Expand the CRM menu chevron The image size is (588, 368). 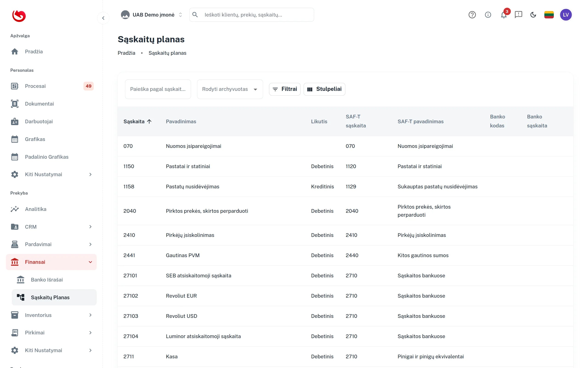(x=90, y=227)
